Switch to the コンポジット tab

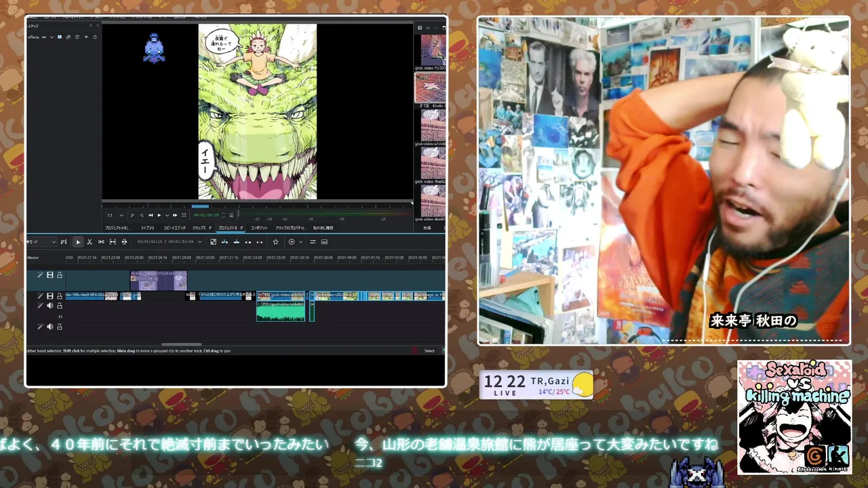coord(260,228)
